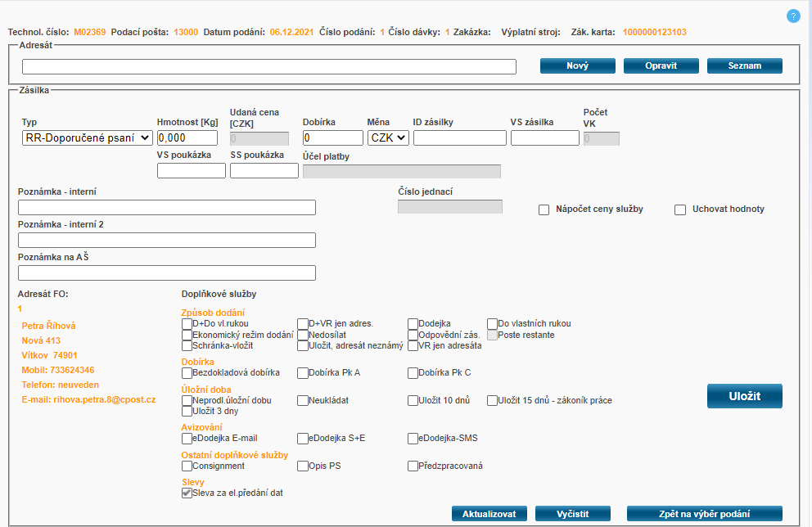The image size is (812, 527).
Task: Check the Dodejka option
Action: pyautogui.click(x=413, y=324)
